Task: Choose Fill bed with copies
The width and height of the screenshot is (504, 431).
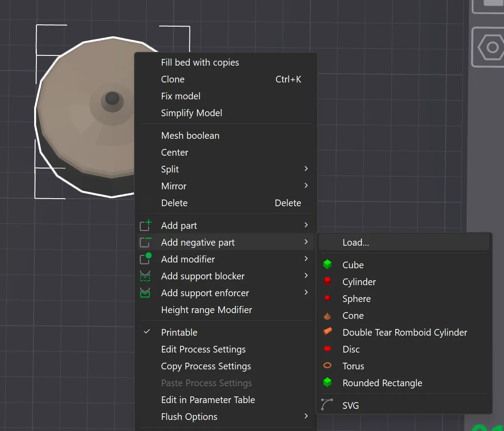Action: point(200,63)
